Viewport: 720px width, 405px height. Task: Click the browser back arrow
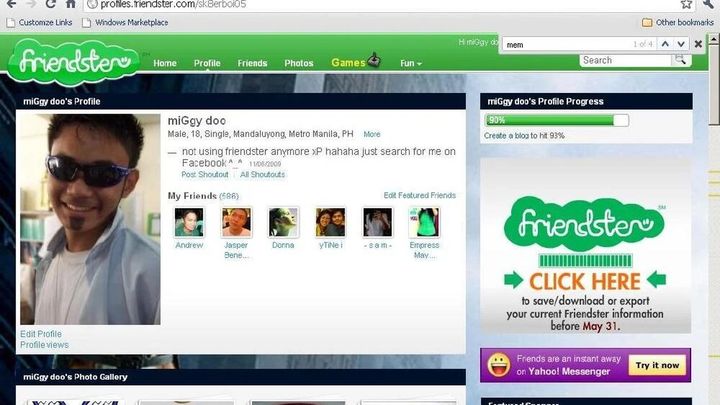coord(11,4)
